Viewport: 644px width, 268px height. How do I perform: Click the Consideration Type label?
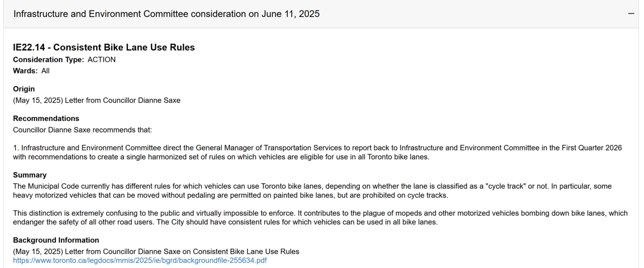point(49,59)
